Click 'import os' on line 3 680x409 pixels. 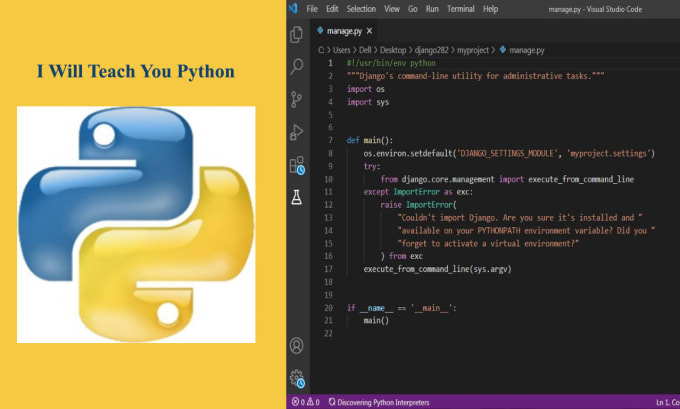point(366,89)
